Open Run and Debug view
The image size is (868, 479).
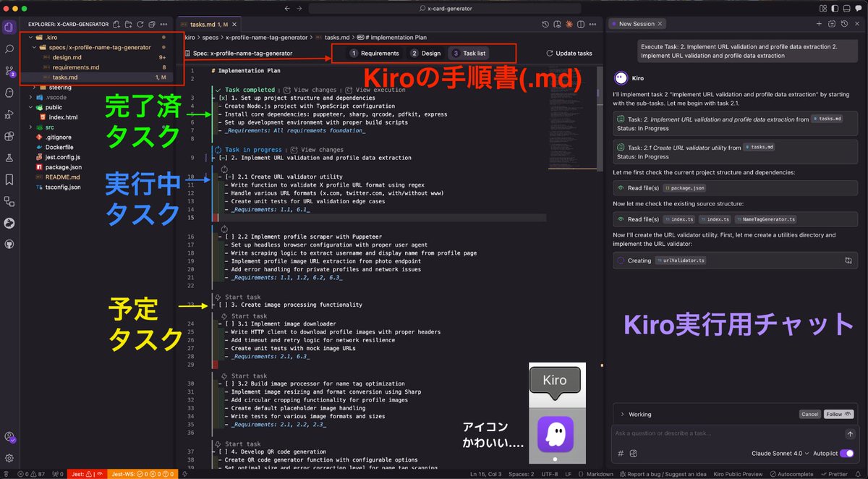9,114
